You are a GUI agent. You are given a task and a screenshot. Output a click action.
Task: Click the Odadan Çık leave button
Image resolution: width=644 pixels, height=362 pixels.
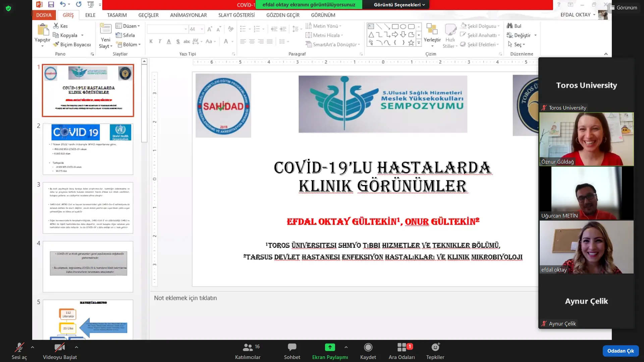coord(621,351)
